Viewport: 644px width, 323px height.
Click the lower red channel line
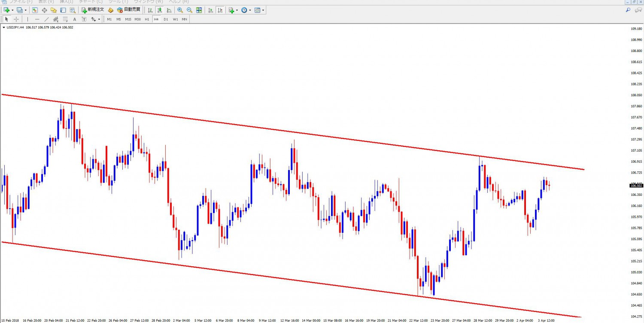tap(292, 280)
